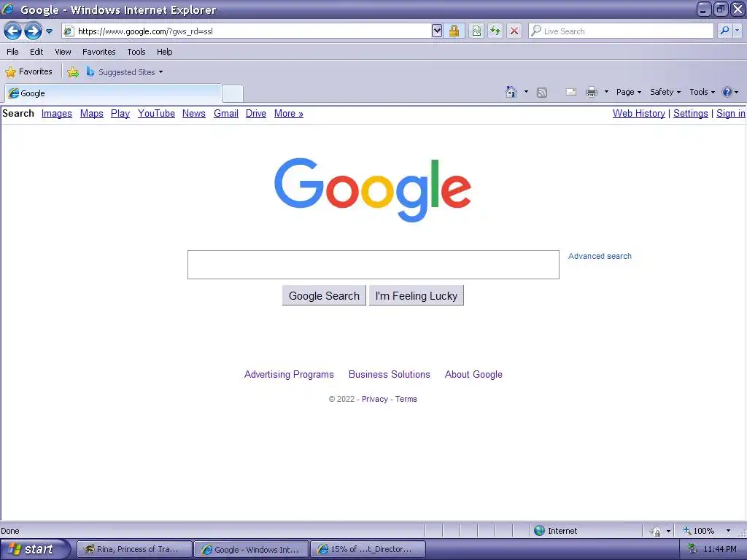Open the YouTube link
Screen dimensions: 747x560
pyautogui.click(x=156, y=113)
